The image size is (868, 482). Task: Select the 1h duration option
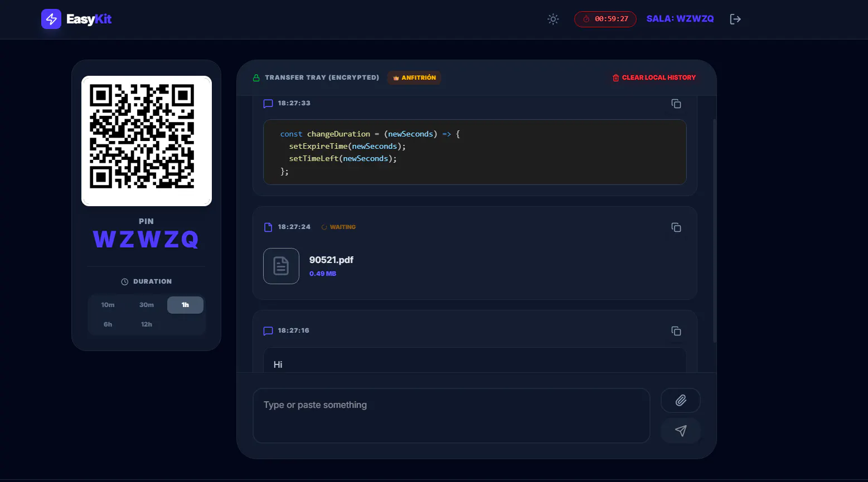(185, 305)
